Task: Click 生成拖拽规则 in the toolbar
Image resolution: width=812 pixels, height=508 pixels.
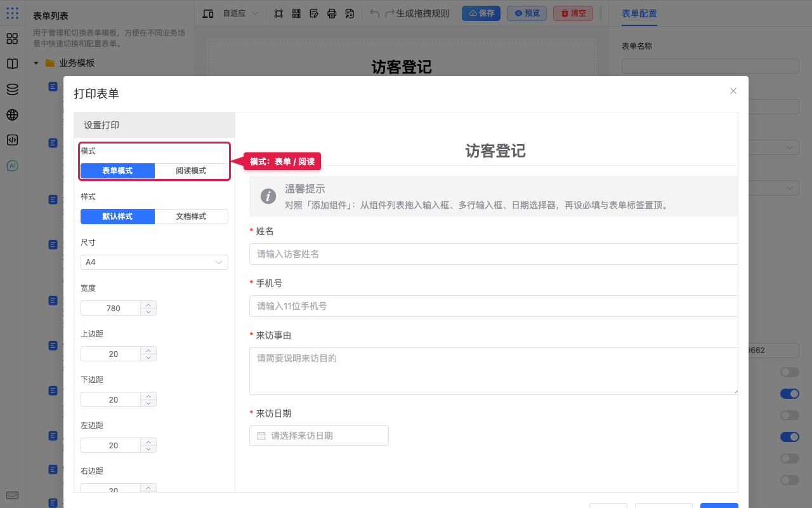Action: click(422, 13)
